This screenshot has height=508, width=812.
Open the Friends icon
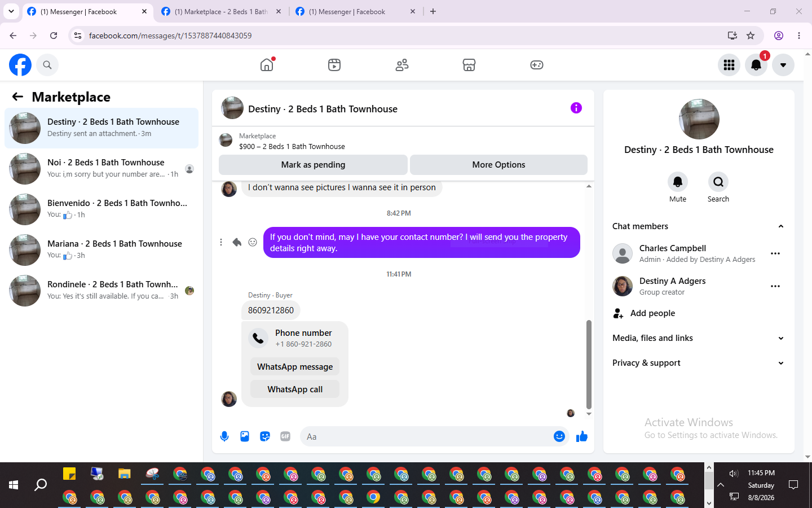click(402, 65)
